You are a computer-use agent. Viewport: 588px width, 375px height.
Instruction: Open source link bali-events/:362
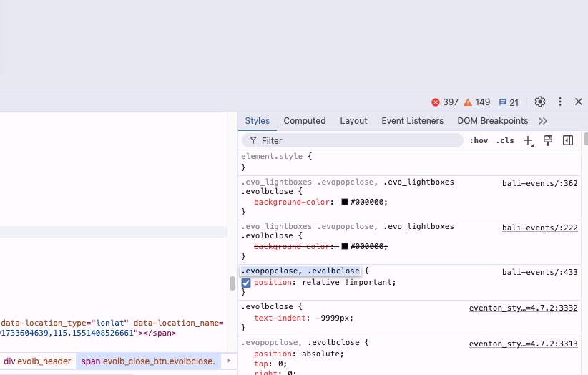pos(539,183)
